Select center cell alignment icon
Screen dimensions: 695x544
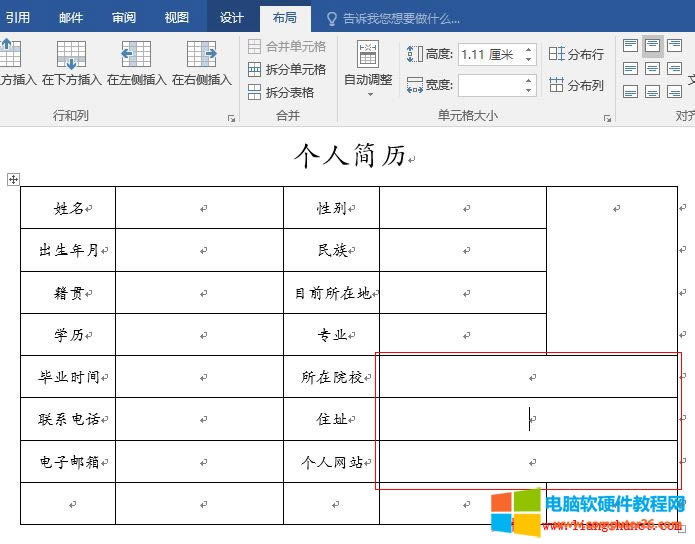click(652, 69)
